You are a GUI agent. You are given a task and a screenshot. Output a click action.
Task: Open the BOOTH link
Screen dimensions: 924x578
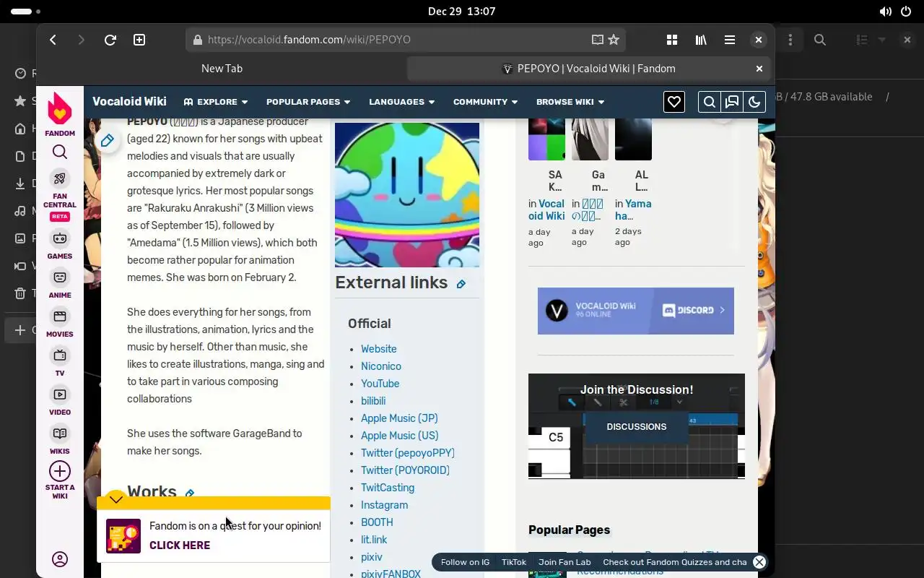pyautogui.click(x=377, y=522)
